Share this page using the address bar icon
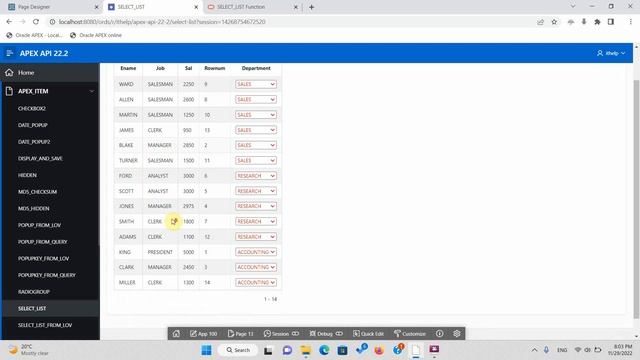Screen dimensions: 640x360 [540, 22]
